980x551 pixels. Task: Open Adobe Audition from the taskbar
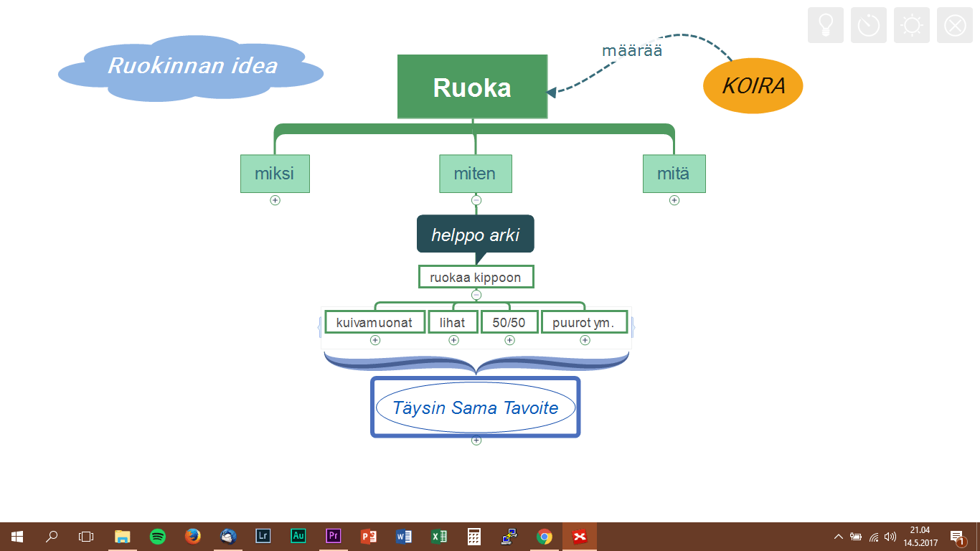point(298,536)
